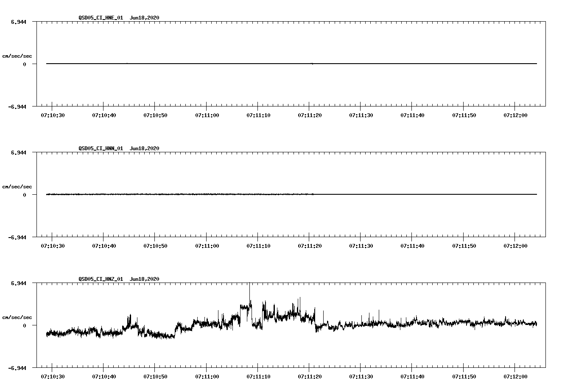Click the -6.944 lower limit on HNE axis
576x392 pixels.
coord(17,107)
